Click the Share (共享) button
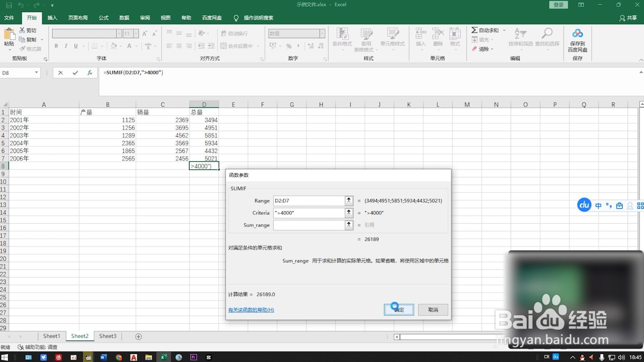Image resolution: width=644 pixels, height=362 pixels. tap(628, 18)
